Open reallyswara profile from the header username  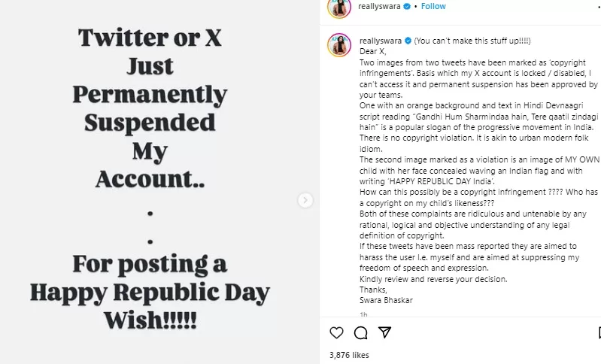[x=379, y=7]
